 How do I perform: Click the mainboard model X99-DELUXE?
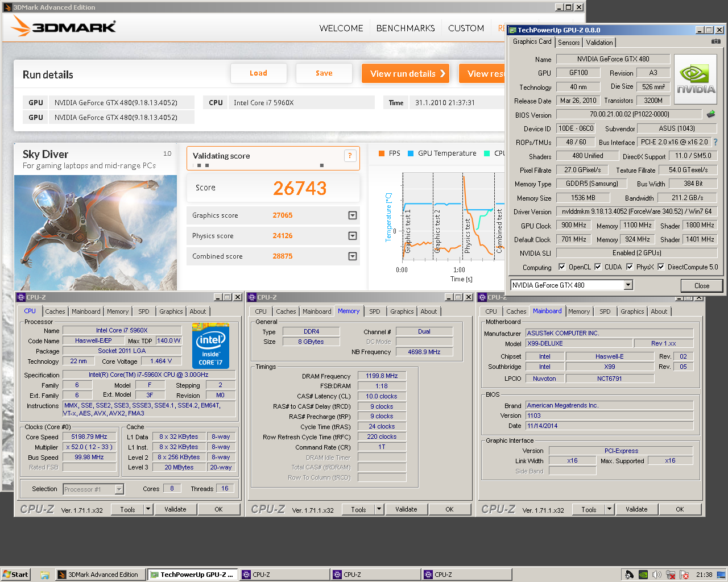coord(579,343)
